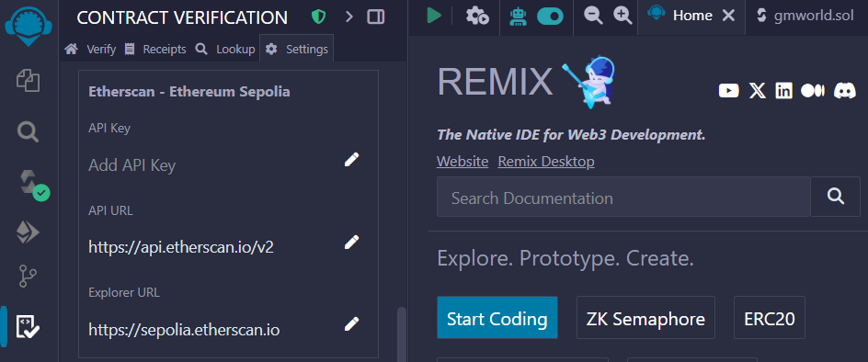Click the Remix mascot image
This screenshot has height=362, width=868.
tap(589, 83)
